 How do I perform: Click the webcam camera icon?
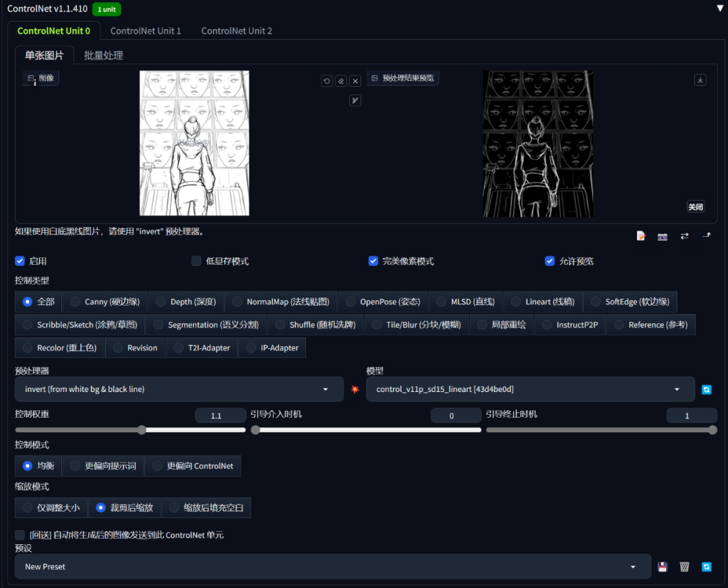[x=663, y=236]
